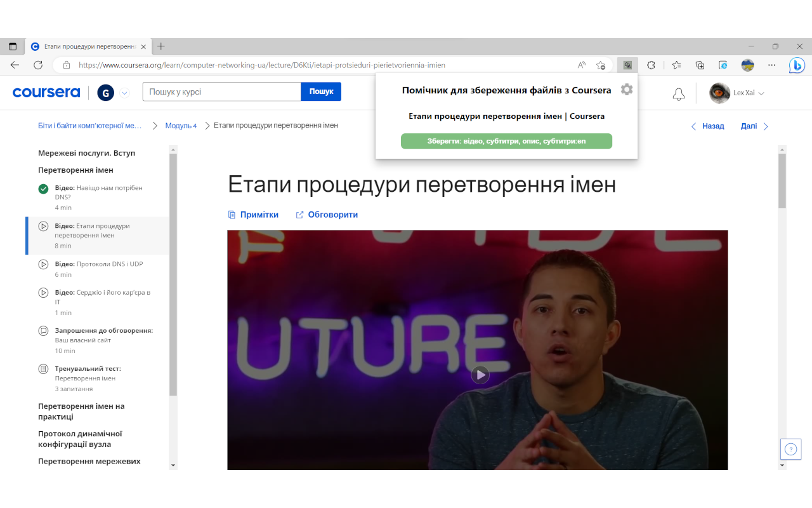Viewport: 812px width, 508px height.
Task: Open video Серджіо і його кар'єра в IT
Action: pos(97,302)
